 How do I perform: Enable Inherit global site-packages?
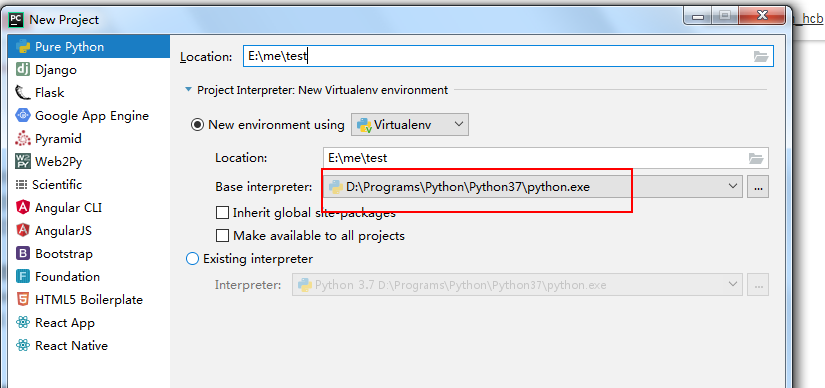(x=223, y=213)
